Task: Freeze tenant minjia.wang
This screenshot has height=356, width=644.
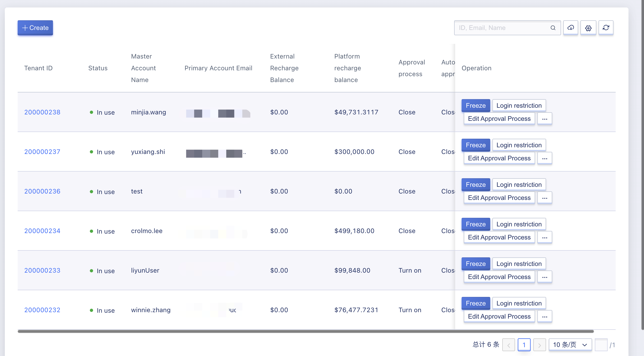Action: [476, 106]
